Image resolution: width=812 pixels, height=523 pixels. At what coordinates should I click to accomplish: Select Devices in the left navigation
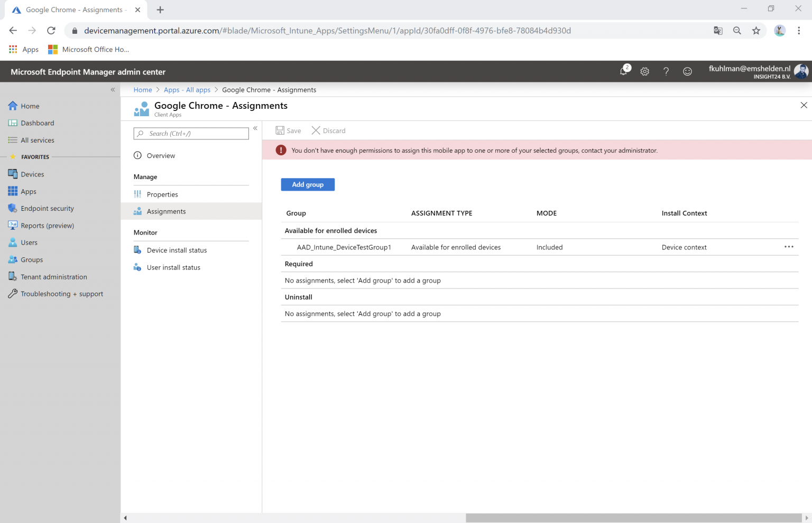tap(32, 174)
